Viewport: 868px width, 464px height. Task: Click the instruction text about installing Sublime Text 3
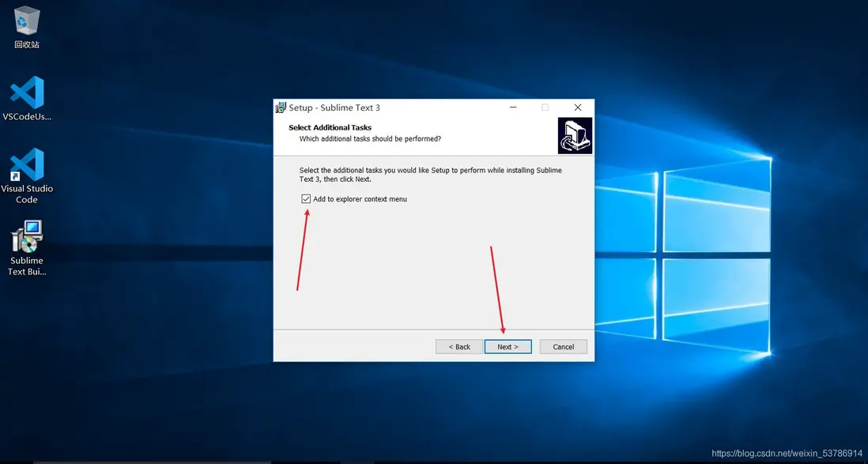pyautogui.click(x=431, y=175)
